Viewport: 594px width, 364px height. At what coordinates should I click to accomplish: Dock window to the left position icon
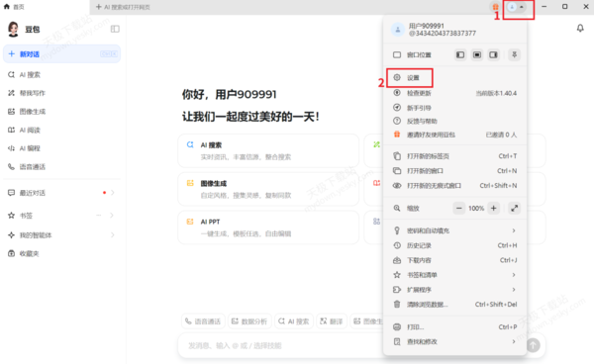[x=460, y=54]
